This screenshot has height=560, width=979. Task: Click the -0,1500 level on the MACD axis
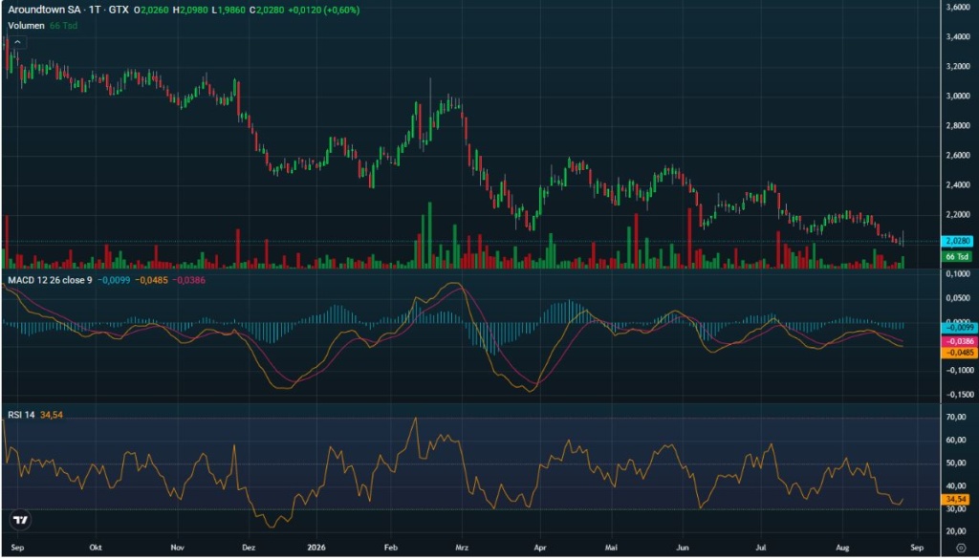(958, 395)
